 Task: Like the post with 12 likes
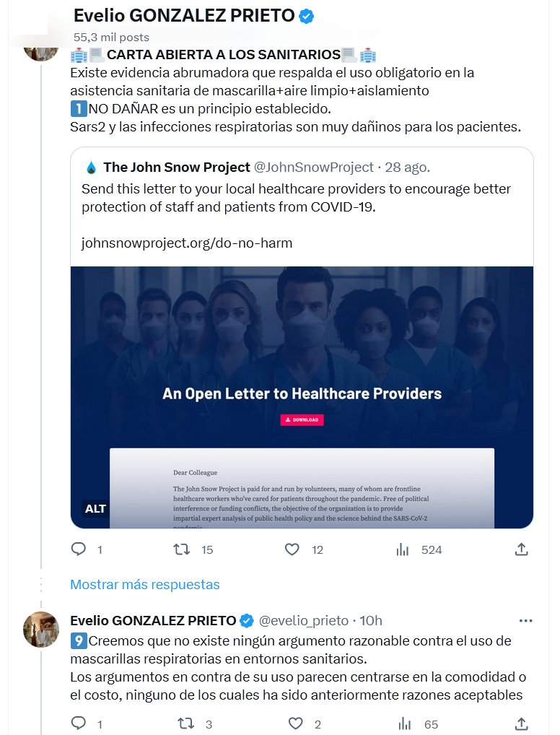click(292, 549)
